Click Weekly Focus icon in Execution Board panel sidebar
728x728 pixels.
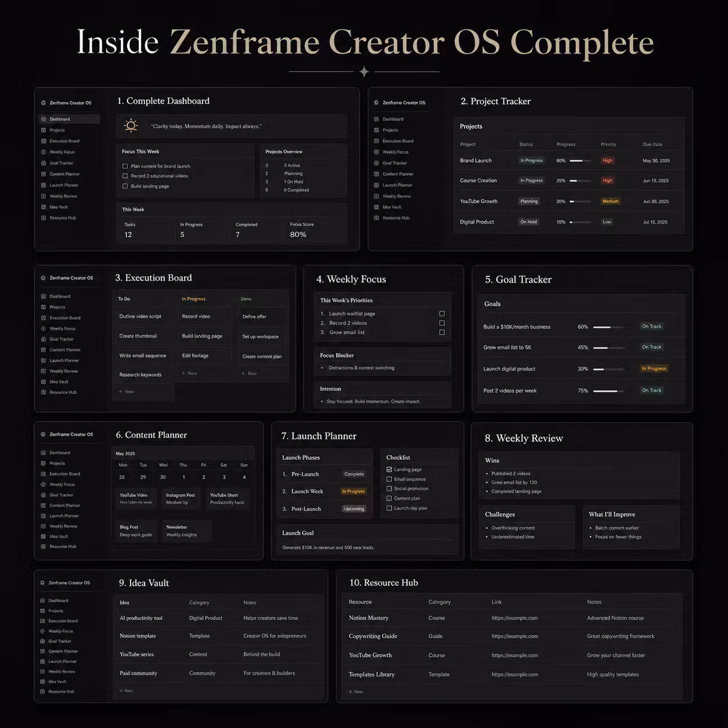pyautogui.click(x=44, y=329)
